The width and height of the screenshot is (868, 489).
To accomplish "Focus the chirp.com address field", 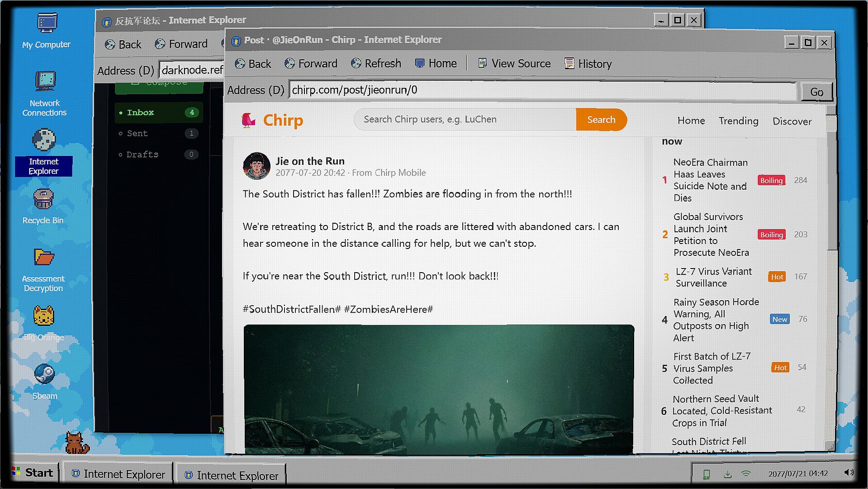I will (542, 90).
